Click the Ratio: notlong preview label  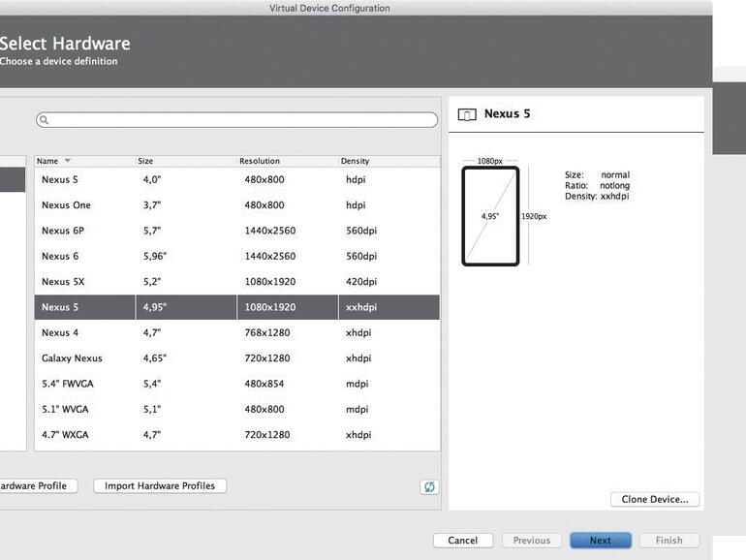(x=597, y=186)
